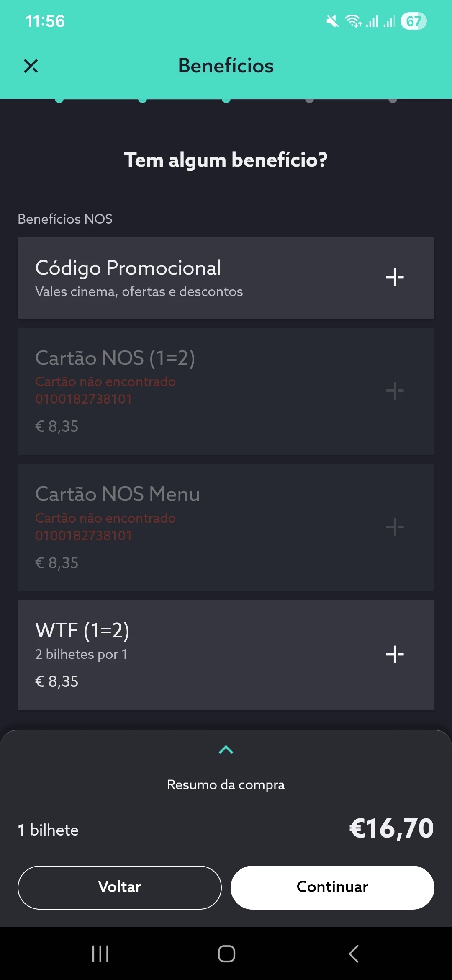Open Android recent apps button
Image resolution: width=452 pixels, height=980 pixels.
(x=100, y=954)
